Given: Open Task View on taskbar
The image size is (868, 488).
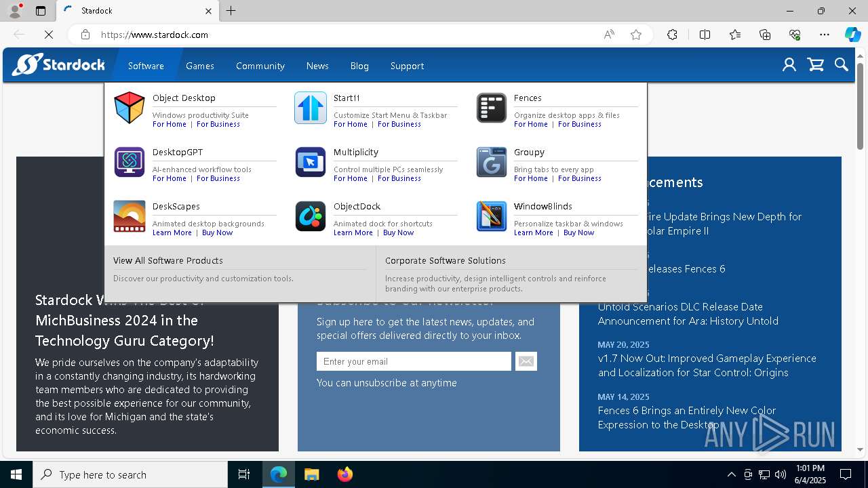Looking at the screenshot, I should 244,474.
